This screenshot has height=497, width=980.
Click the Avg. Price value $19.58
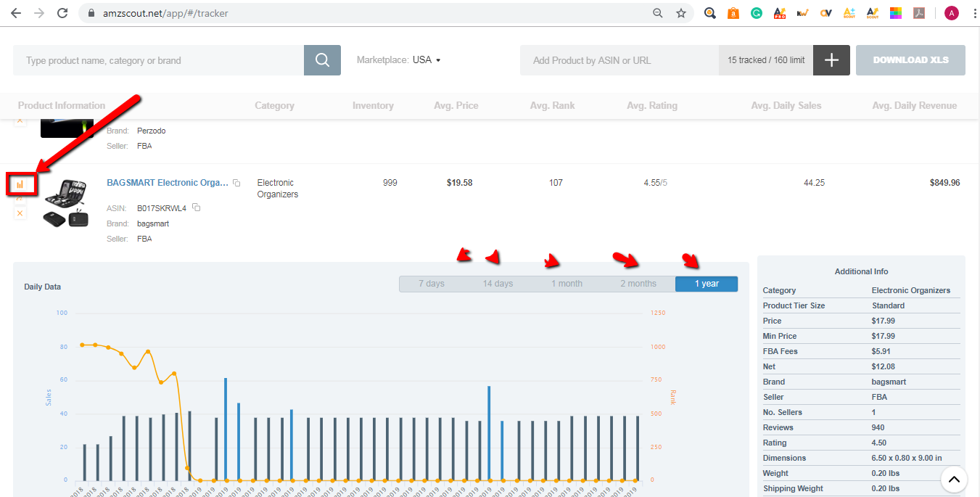[459, 183]
